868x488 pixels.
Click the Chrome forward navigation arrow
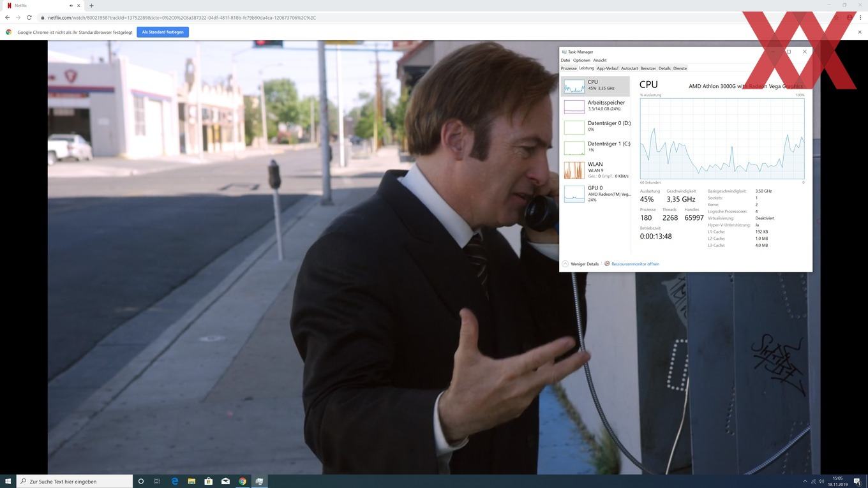(18, 17)
